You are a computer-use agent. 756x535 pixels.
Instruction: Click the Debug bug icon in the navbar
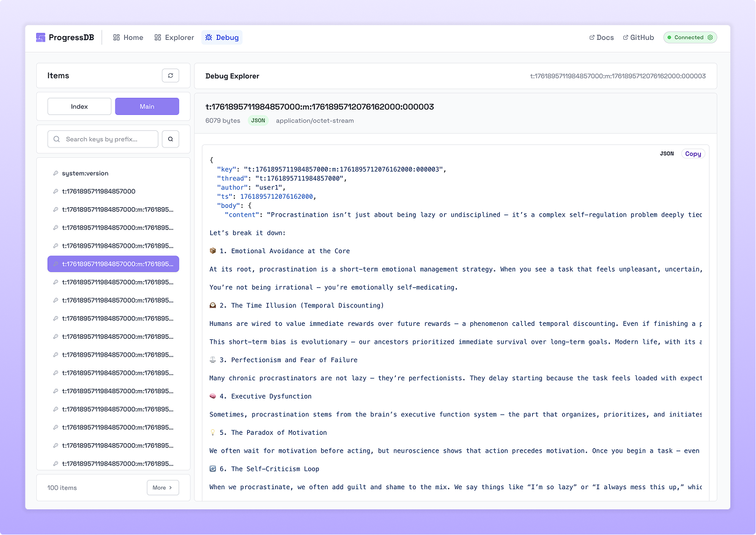tap(209, 37)
